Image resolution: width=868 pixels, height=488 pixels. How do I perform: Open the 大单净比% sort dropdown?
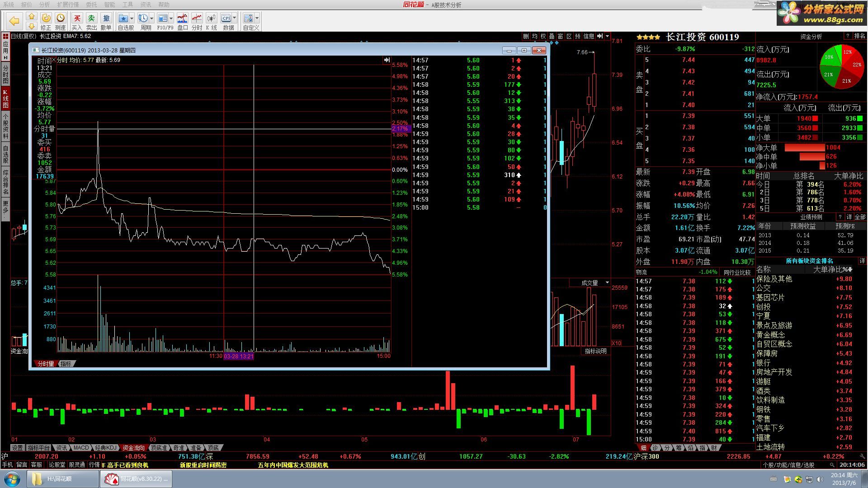click(851, 269)
